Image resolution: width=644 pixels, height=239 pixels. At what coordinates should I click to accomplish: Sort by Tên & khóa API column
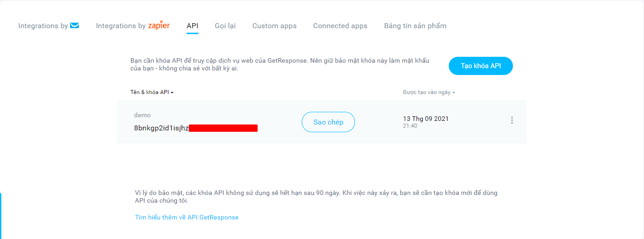point(152,92)
